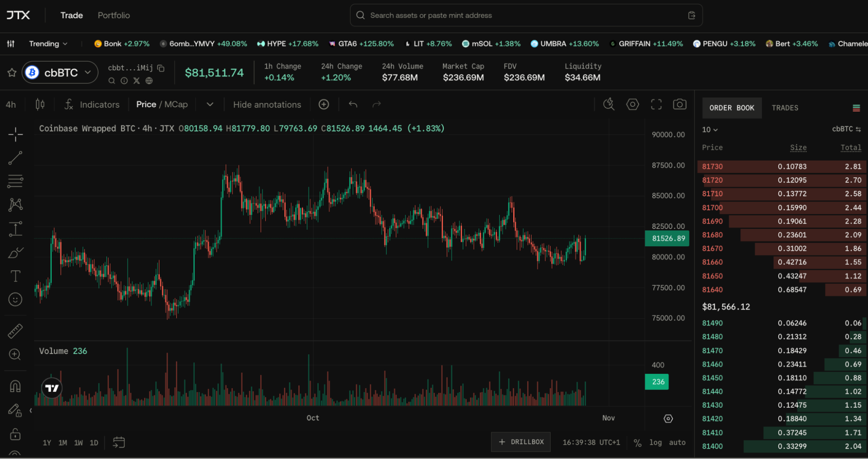This screenshot has width=868, height=459.
Task: Select the crosshair cursor tool
Action: pos(15,135)
